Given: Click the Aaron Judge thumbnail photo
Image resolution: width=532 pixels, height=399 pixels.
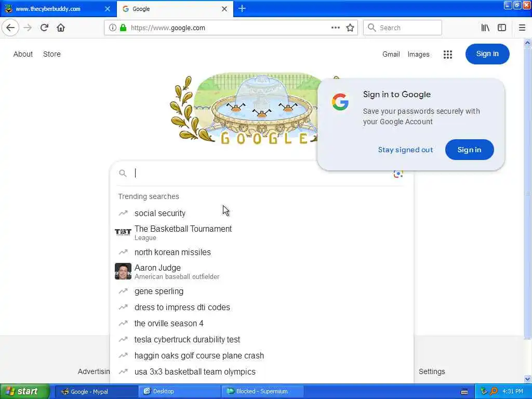Looking at the screenshot, I should 123,271.
